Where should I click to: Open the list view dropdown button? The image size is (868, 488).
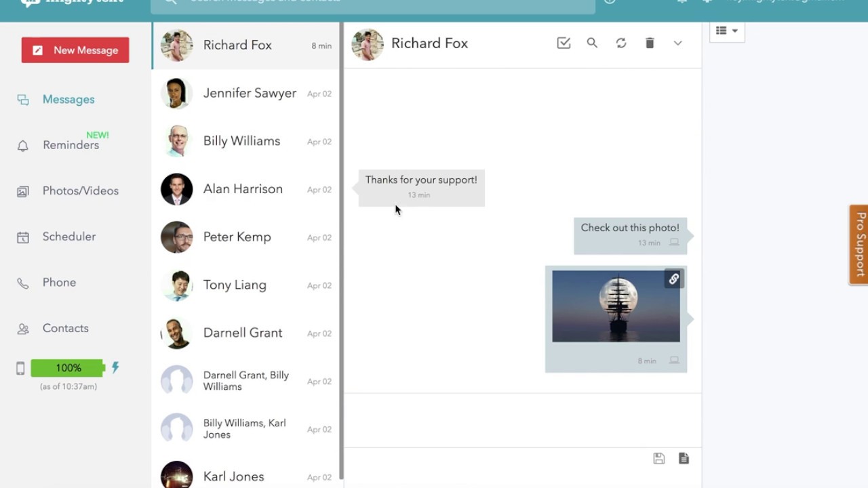727,31
